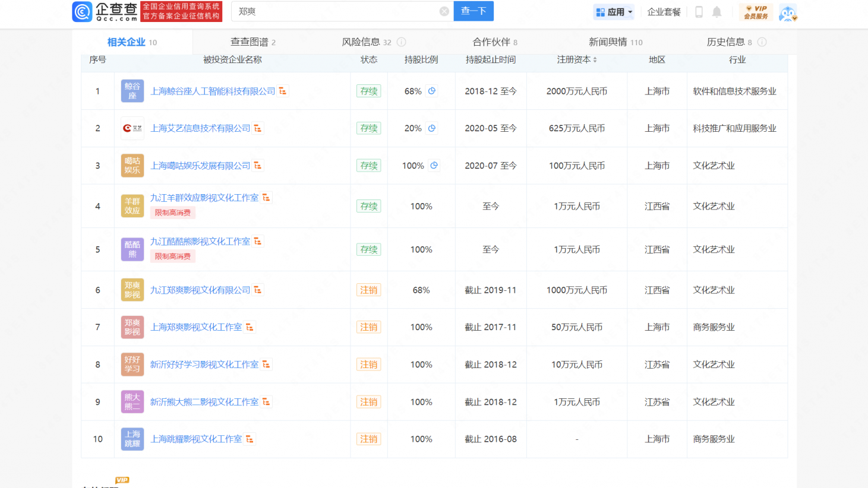868x488 pixels.
Task: Sort by 注册资本 column arrows
Action: click(x=595, y=60)
